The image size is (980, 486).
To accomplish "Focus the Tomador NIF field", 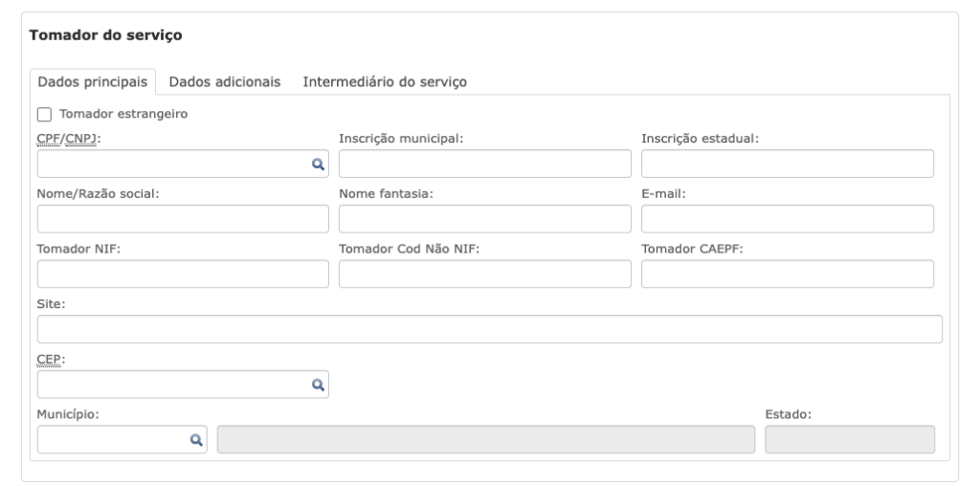I will pyautogui.click(x=183, y=274).
